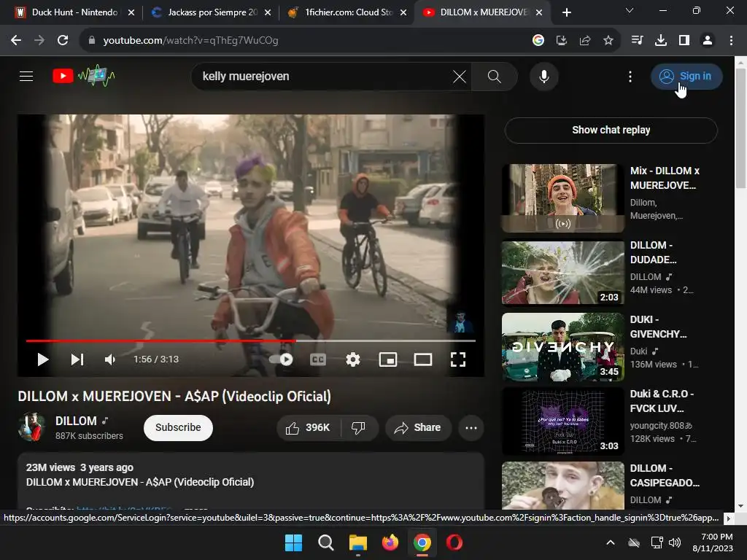Start voice search with the microphone

point(543,76)
